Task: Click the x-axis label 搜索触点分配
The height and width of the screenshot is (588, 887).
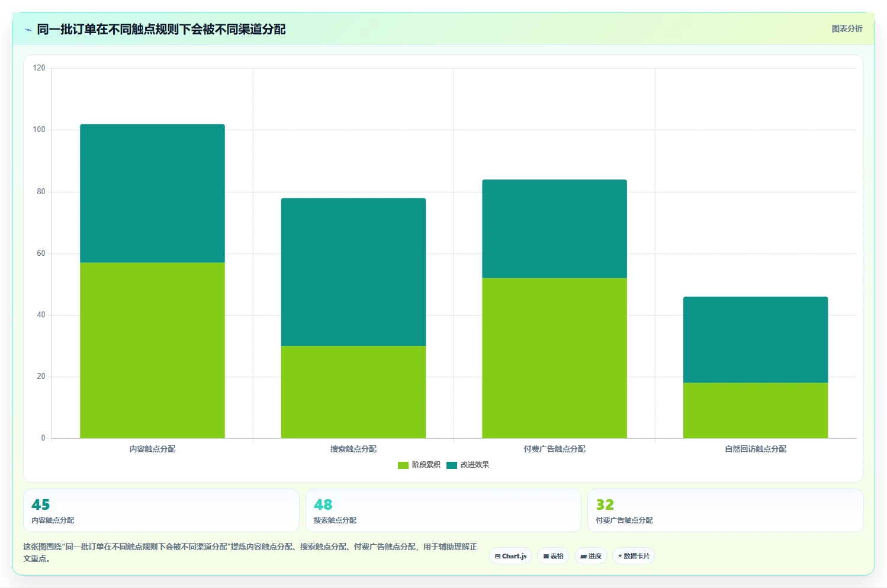Action: [353, 449]
